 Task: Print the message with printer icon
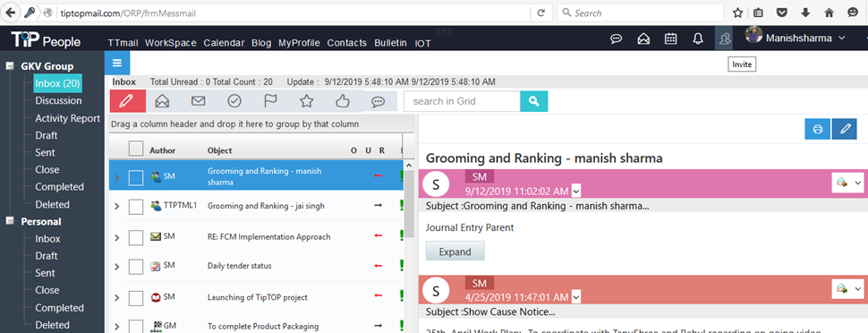(817, 129)
